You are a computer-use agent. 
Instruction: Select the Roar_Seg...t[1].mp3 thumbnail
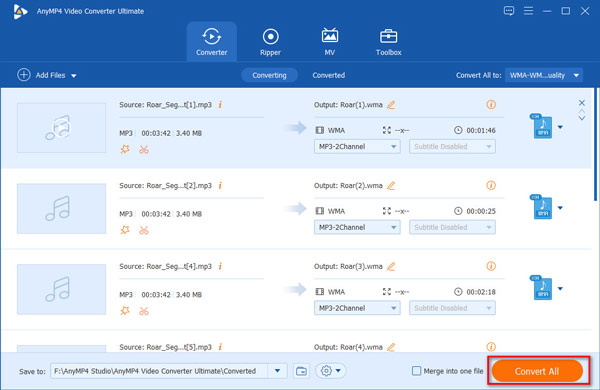61,128
